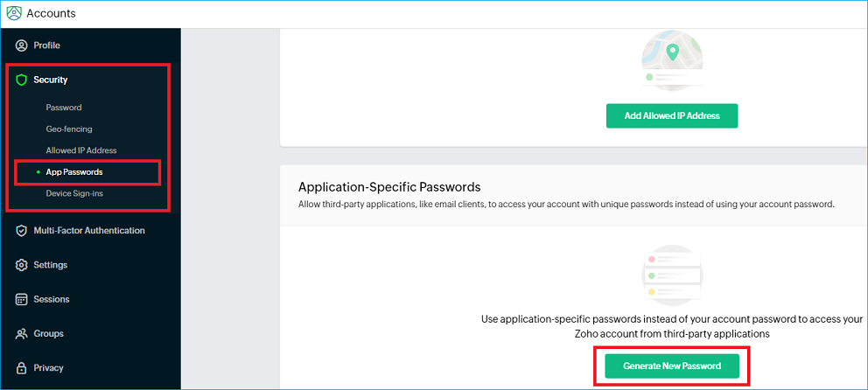Click the Zoho Accounts logo icon

14,13
